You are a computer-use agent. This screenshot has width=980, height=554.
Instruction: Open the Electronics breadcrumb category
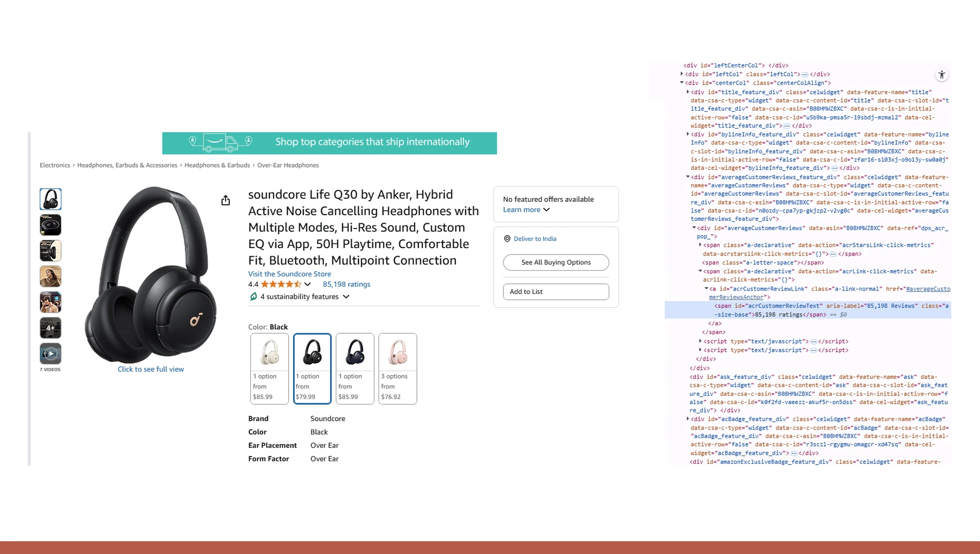click(x=55, y=165)
